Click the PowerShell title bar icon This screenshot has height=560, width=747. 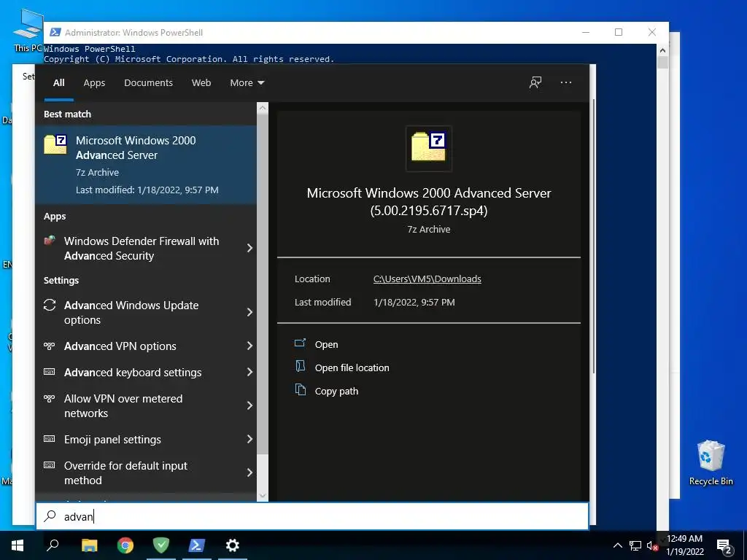[55, 32]
